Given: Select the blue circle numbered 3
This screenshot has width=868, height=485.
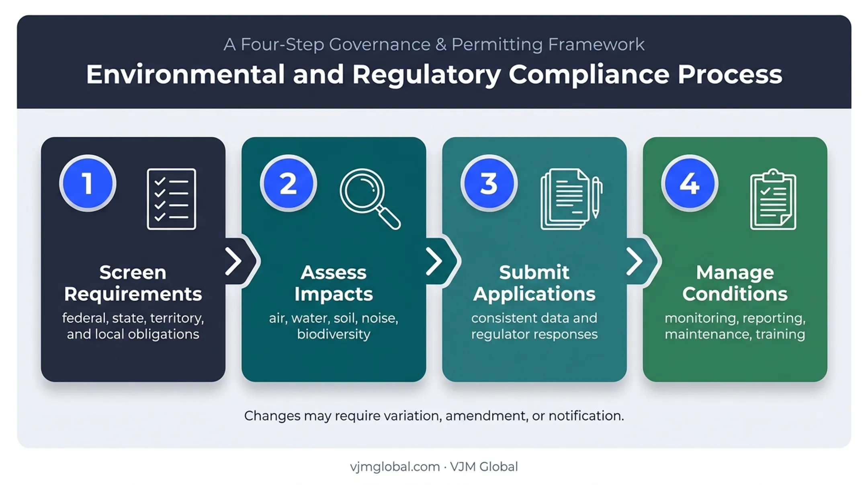Looking at the screenshot, I should [489, 183].
